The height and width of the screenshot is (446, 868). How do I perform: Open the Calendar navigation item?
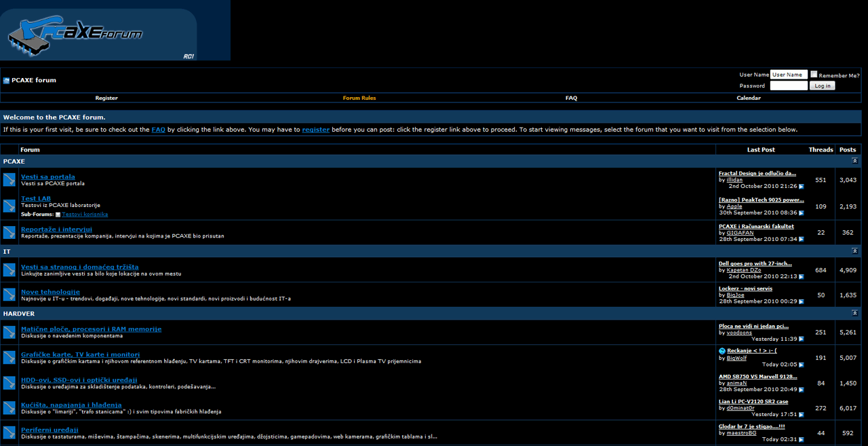[749, 98]
